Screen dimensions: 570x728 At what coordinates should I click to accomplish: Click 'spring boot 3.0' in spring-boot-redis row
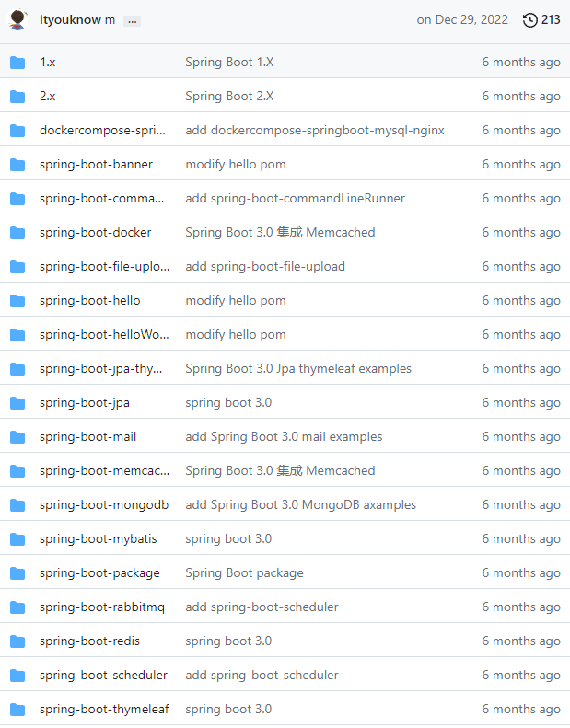[228, 641]
